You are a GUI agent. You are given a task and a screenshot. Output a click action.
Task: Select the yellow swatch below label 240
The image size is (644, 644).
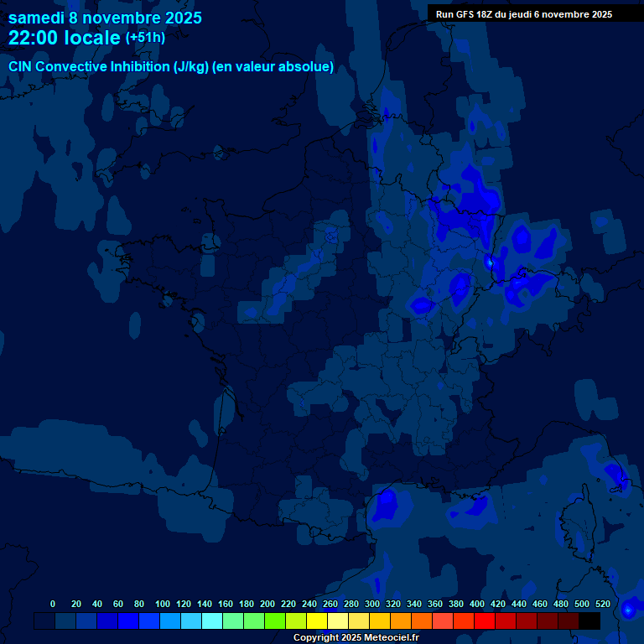coord(316,621)
